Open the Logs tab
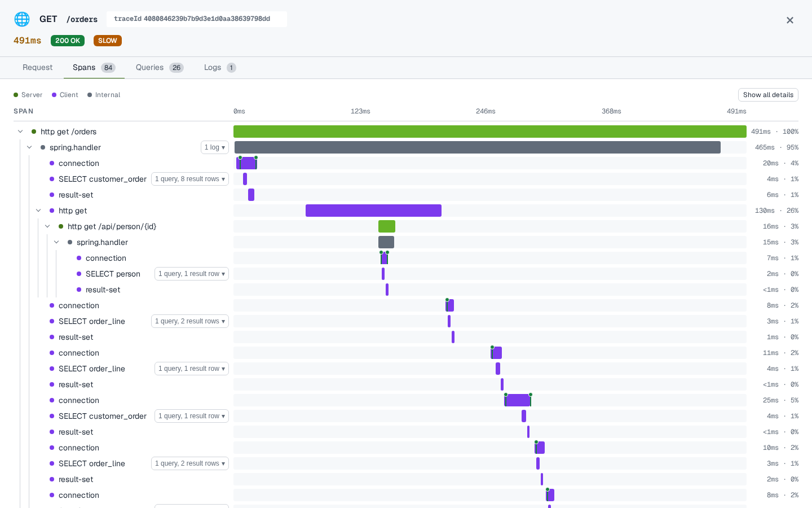Screen dimensions: 812x508 click(220, 68)
